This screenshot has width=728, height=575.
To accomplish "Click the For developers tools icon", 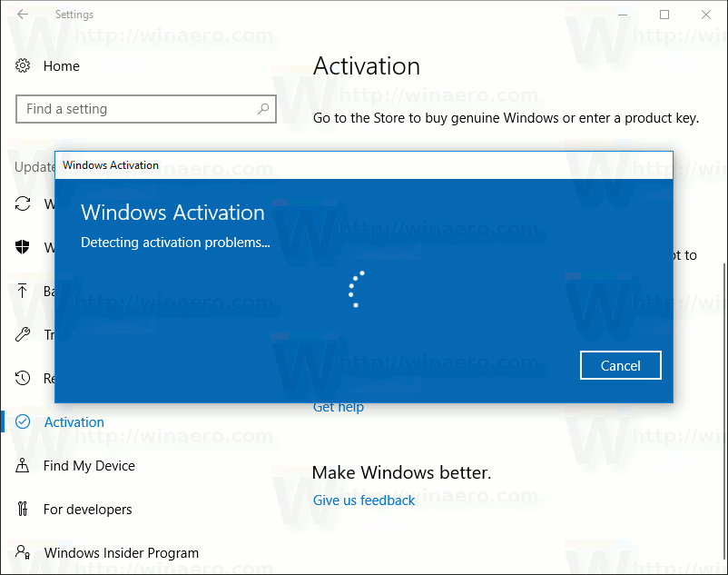I will [22, 509].
